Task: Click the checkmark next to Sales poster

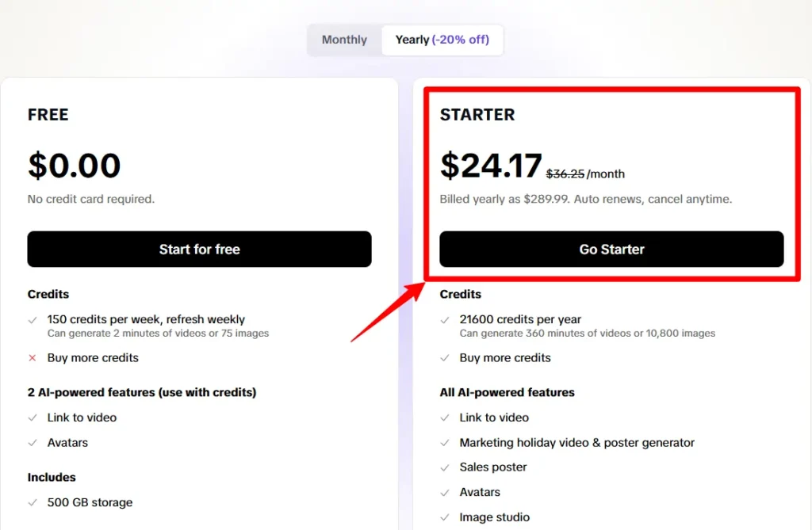Action: tap(446, 467)
